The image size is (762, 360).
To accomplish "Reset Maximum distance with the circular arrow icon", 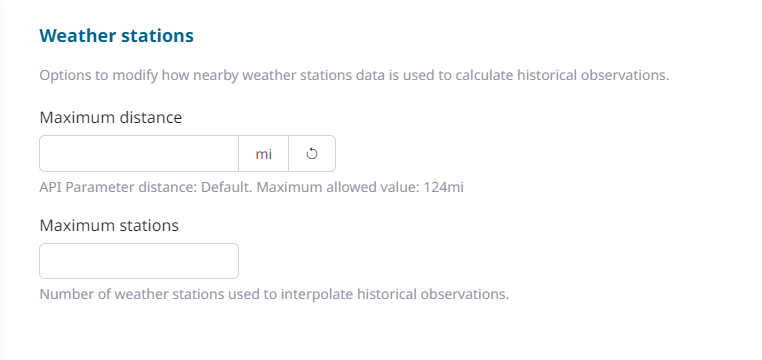I will (x=312, y=154).
